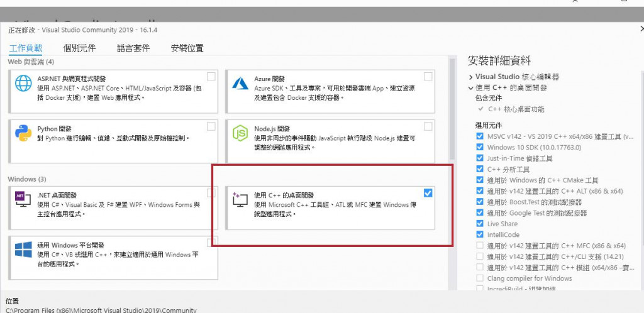Click the '安裝詳細資料' panel heading

pyautogui.click(x=499, y=61)
